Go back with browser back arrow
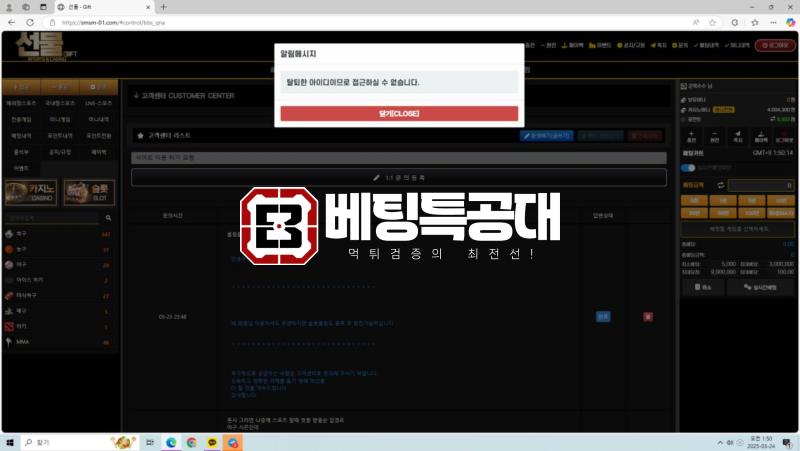The width and height of the screenshot is (800, 451). click(x=11, y=22)
